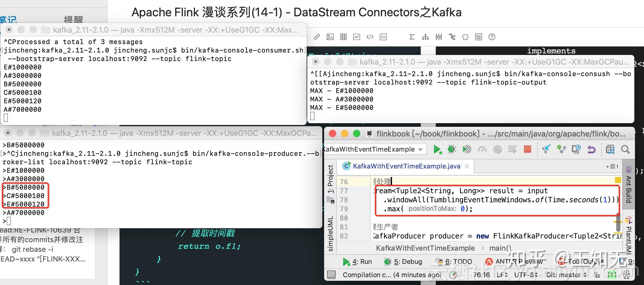Insert a table using the grid icon
This screenshot has width=644, height=285.
click(x=343, y=37)
